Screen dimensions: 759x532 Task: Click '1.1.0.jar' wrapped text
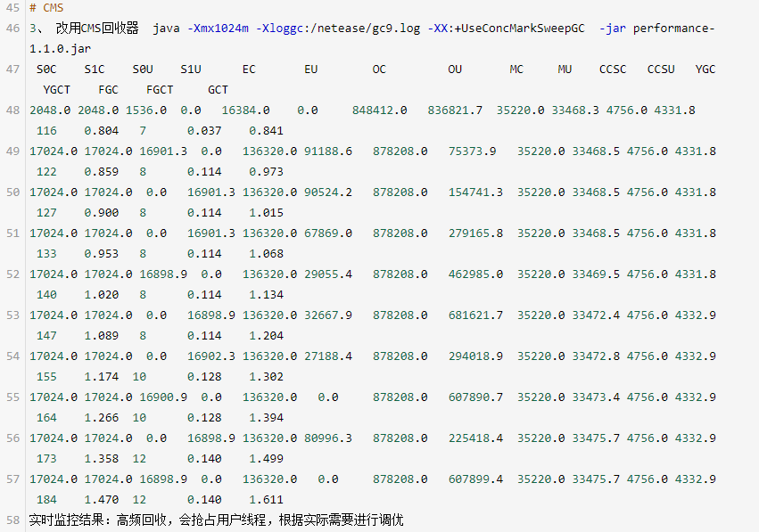click(60, 49)
